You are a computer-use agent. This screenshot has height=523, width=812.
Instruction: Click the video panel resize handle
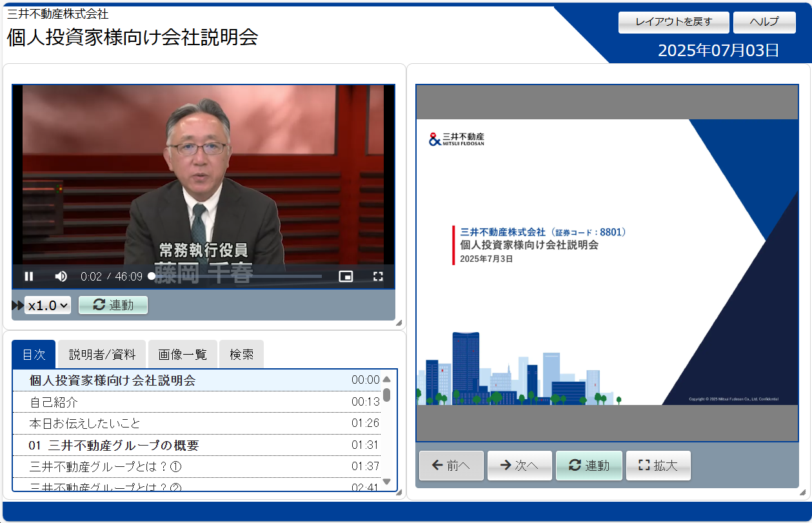399,322
